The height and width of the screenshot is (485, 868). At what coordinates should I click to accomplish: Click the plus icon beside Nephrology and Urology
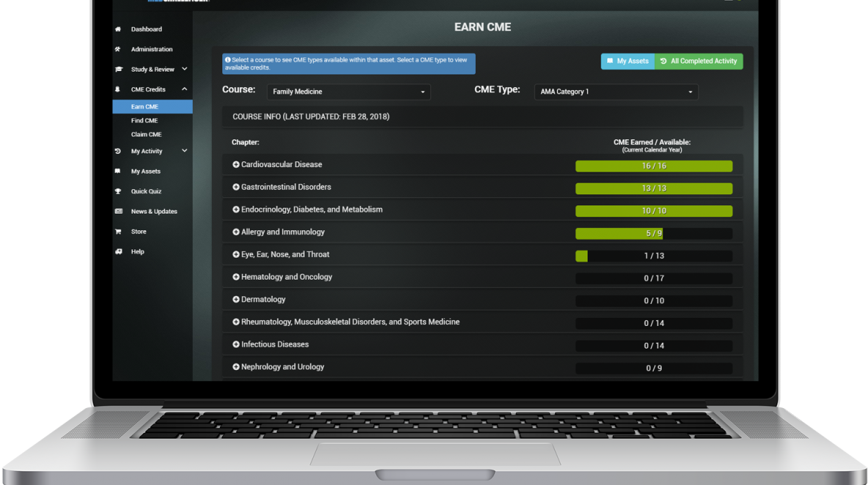[236, 367]
